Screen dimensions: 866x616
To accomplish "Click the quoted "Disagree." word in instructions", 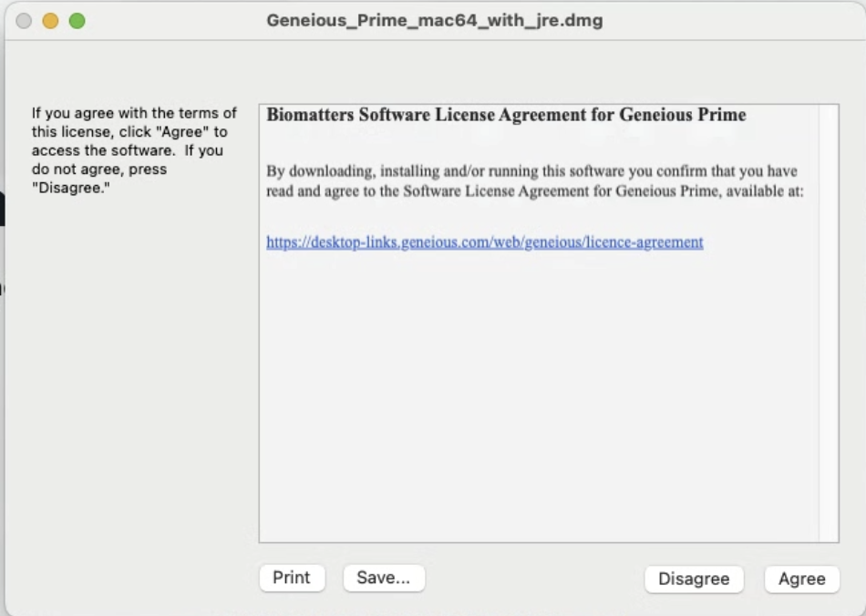I will coord(71,188).
